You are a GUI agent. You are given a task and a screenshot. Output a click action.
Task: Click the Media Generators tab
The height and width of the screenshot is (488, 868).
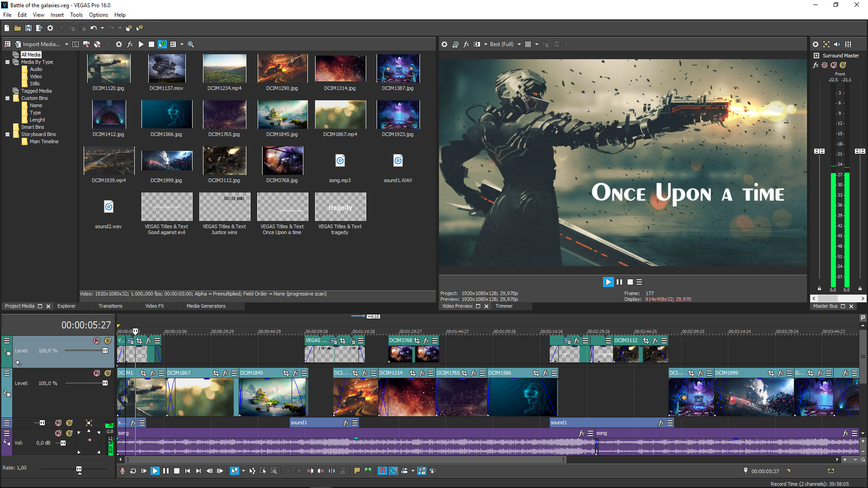point(206,306)
